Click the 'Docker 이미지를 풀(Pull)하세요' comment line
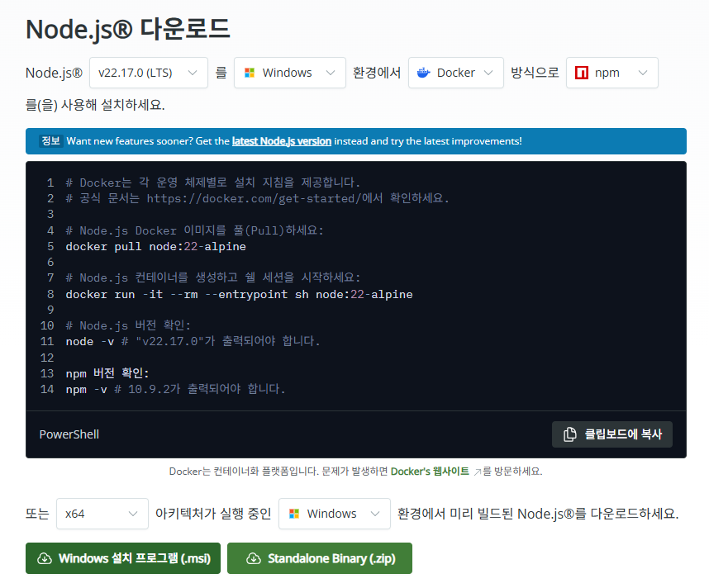The height and width of the screenshot is (588, 709). click(x=195, y=230)
